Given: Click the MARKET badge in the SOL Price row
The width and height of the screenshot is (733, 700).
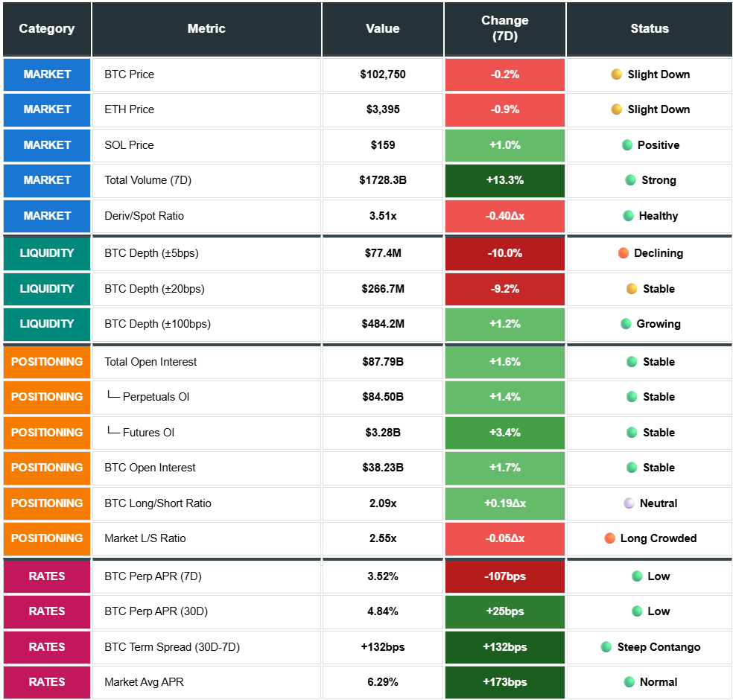Looking at the screenshot, I should [47, 145].
